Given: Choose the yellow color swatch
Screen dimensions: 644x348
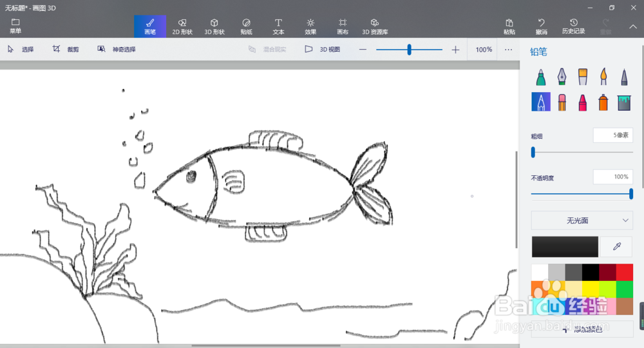Looking at the screenshot, I should pos(591,289).
